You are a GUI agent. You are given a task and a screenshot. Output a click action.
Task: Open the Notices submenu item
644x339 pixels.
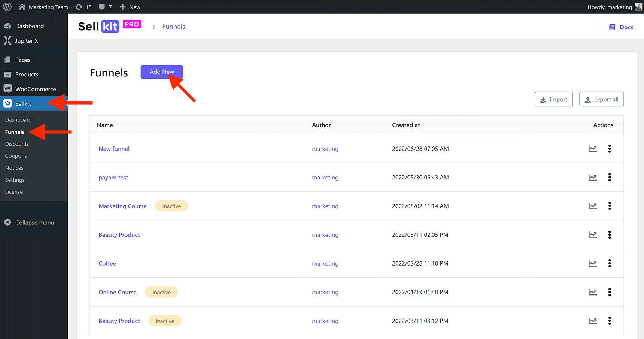click(14, 168)
